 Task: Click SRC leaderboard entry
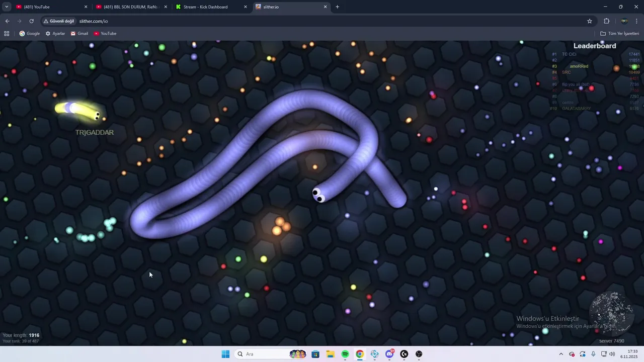pos(566,72)
